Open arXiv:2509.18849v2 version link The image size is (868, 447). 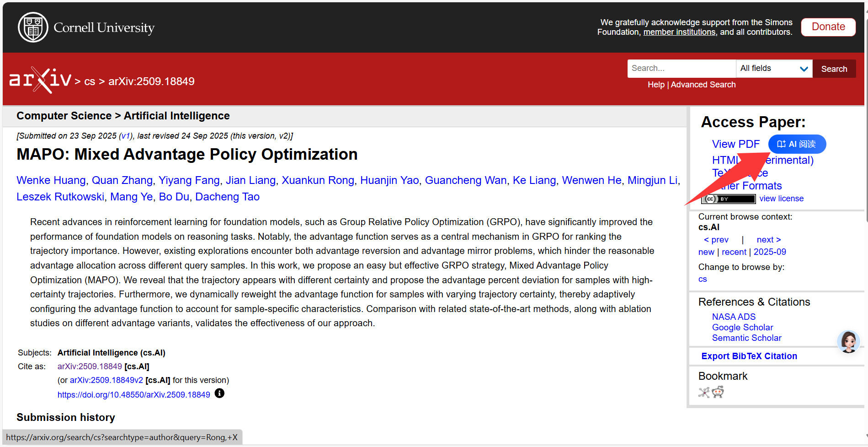pos(107,380)
